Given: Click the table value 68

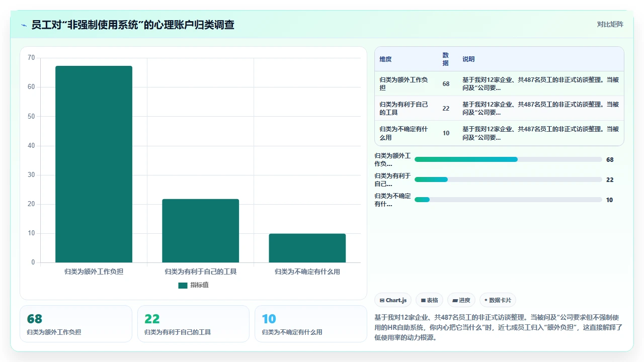Looking at the screenshot, I should pyautogui.click(x=446, y=83).
